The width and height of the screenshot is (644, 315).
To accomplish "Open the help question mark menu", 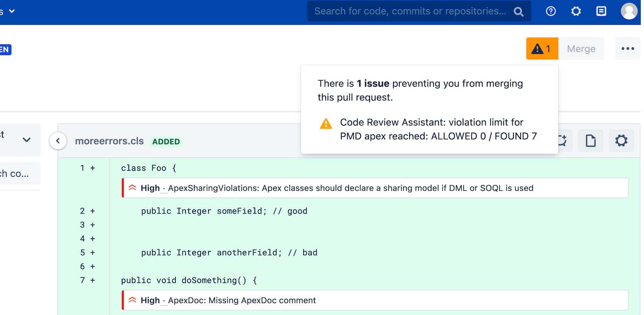I will point(551,11).
